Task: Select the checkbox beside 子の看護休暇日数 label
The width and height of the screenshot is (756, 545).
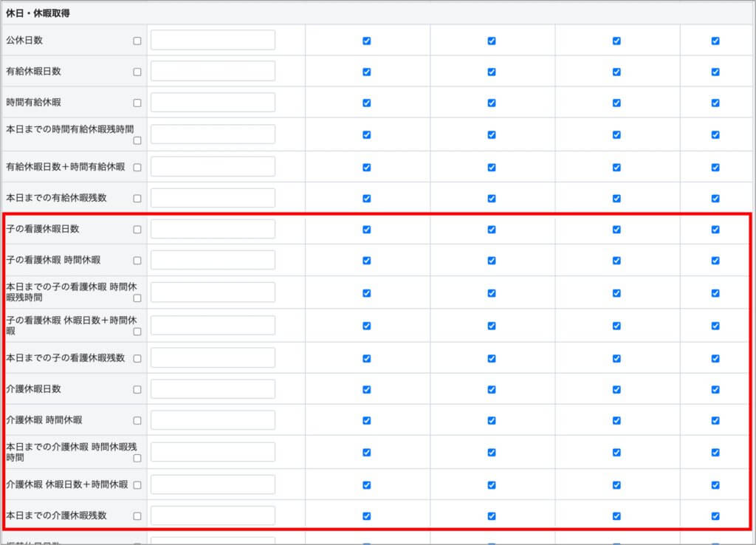Action: tap(137, 230)
